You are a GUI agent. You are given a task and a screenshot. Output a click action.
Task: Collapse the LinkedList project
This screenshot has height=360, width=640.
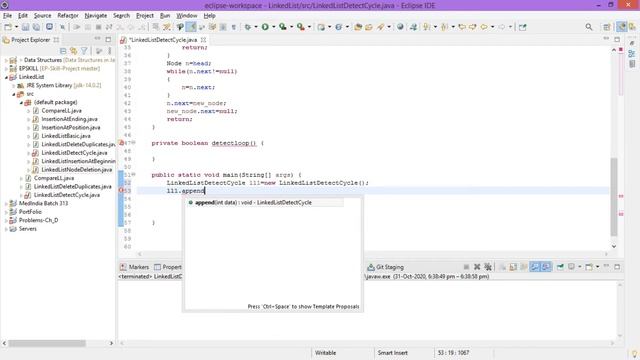pos(6,77)
